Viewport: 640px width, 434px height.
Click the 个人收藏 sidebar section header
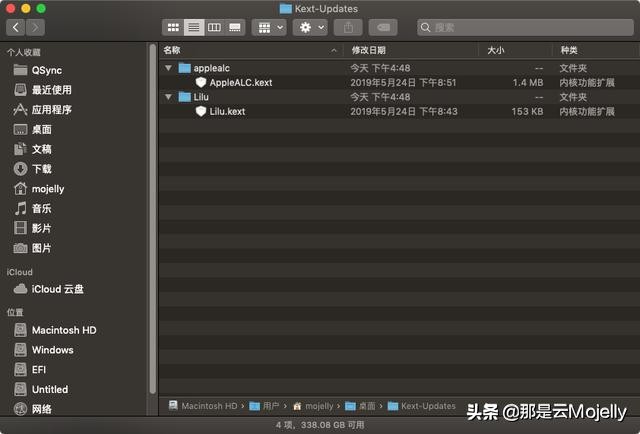[x=24, y=52]
